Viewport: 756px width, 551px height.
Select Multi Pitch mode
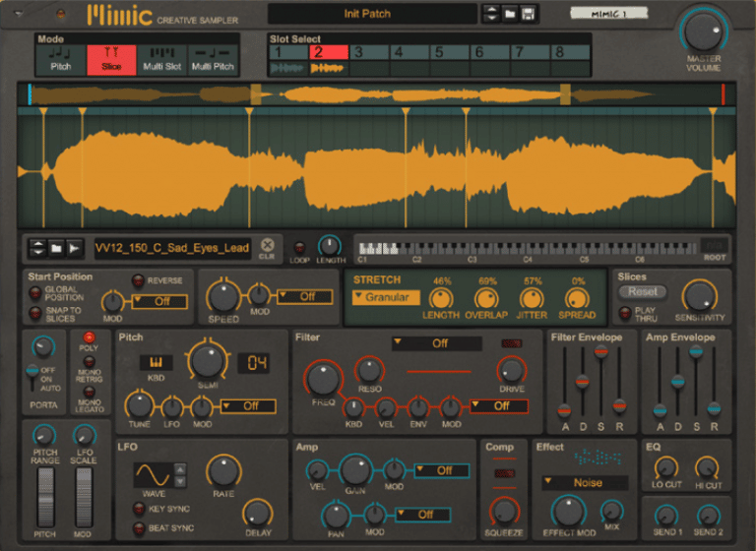(x=213, y=60)
